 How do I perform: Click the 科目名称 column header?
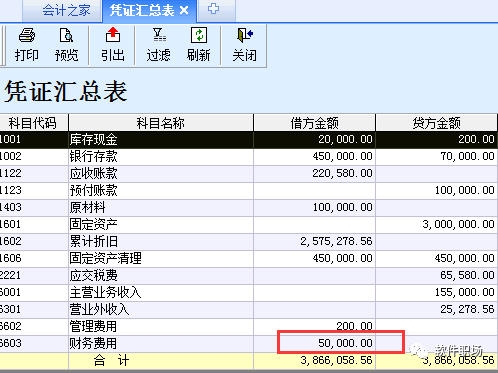click(161, 123)
